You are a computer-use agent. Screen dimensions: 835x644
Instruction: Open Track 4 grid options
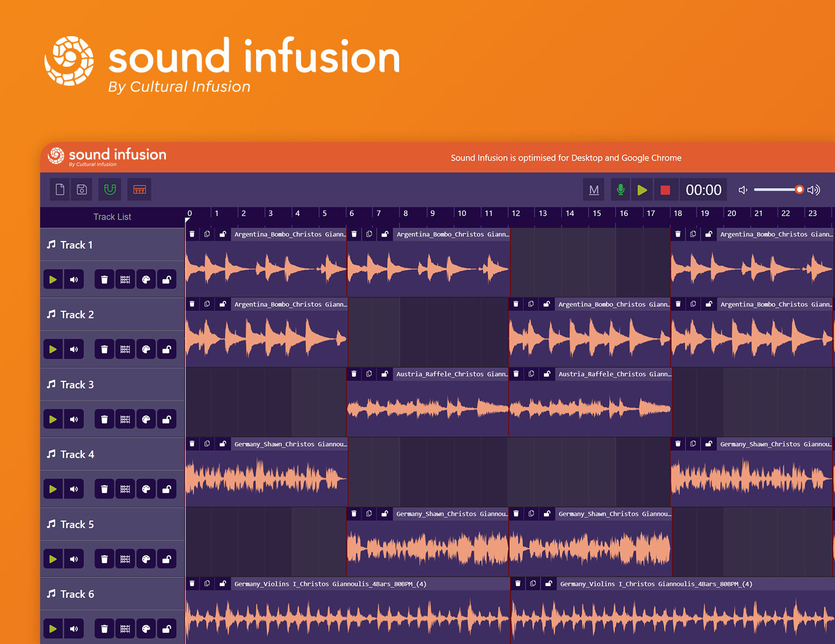pyautogui.click(x=125, y=489)
